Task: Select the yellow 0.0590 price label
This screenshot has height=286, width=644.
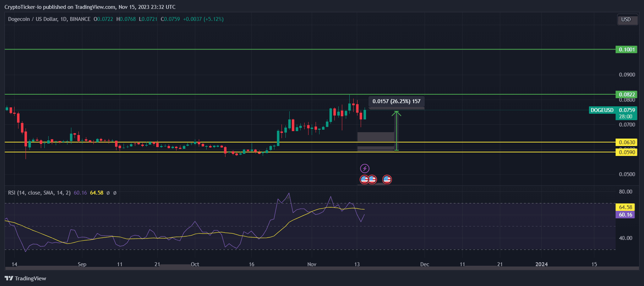Action: pos(626,152)
